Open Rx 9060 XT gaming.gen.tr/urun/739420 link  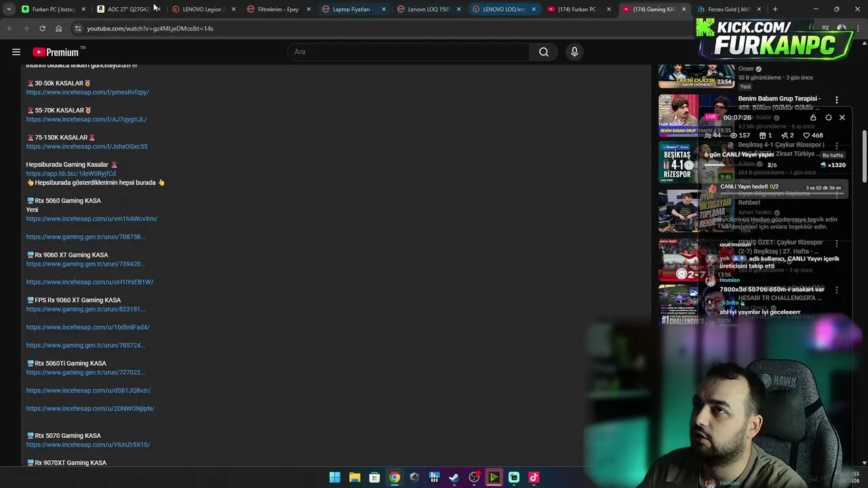click(85, 264)
